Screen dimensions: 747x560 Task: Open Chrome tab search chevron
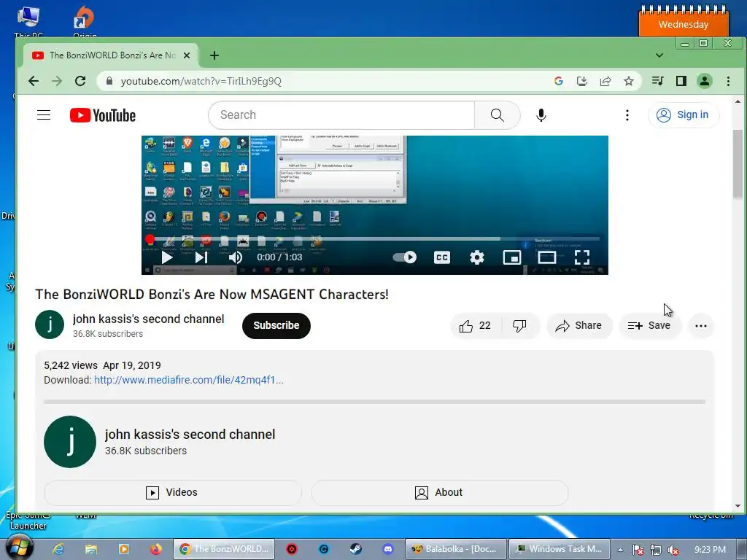(x=659, y=55)
